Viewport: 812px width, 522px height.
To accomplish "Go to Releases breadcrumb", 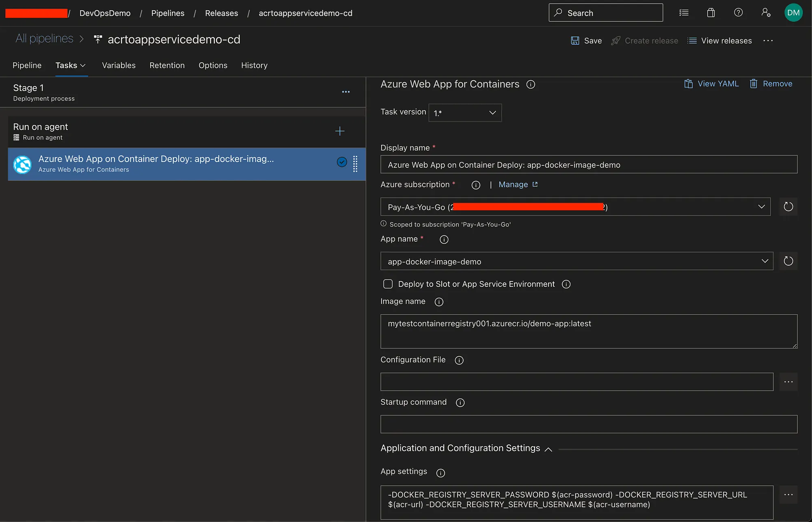I will (x=221, y=13).
